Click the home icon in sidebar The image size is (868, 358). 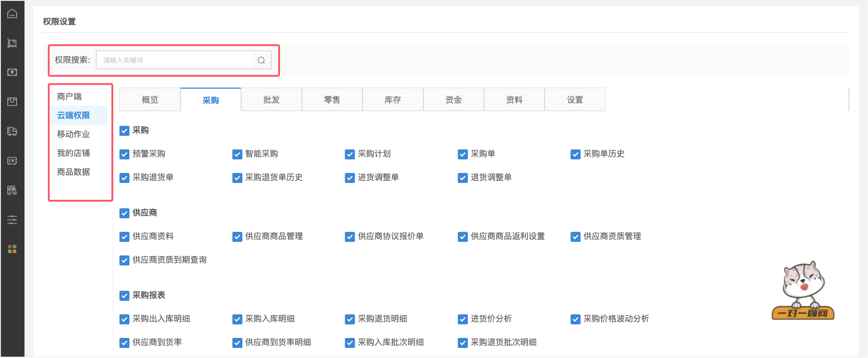coord(12,14)
